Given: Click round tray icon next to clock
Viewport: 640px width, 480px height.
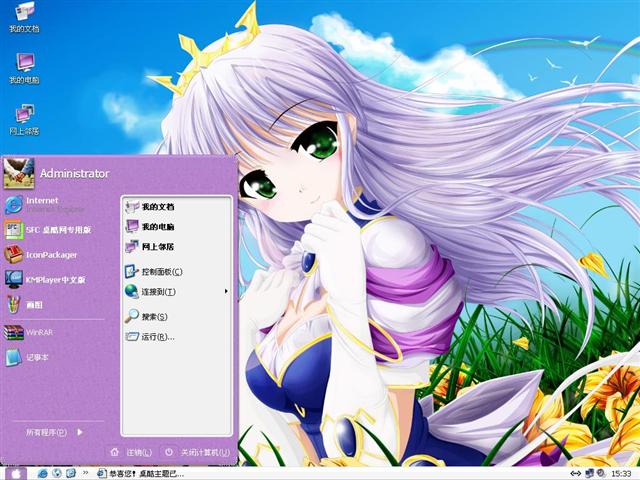Looking at the screenshot, I should (601, 473).
